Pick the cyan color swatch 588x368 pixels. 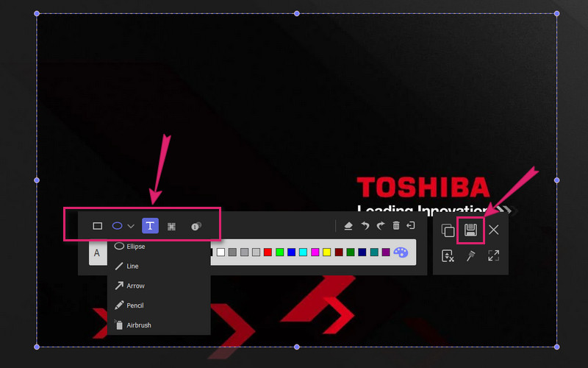[x=304, y=252]
